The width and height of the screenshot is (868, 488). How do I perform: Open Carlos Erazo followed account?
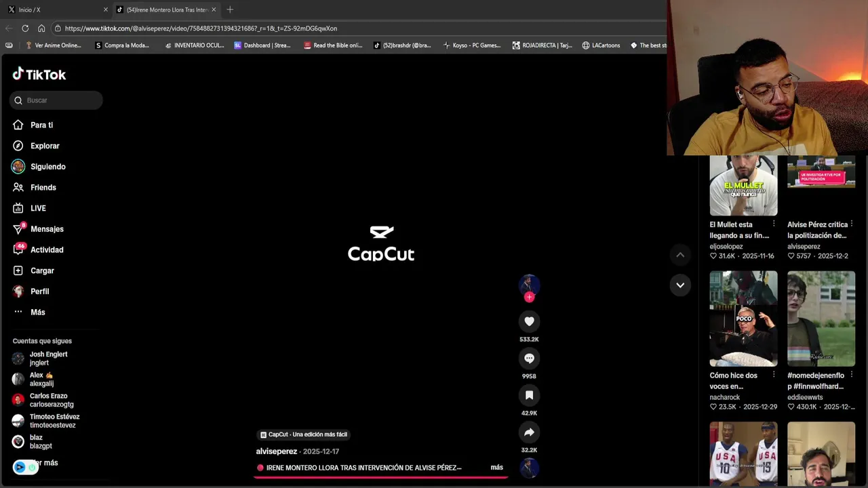point(43,400)
